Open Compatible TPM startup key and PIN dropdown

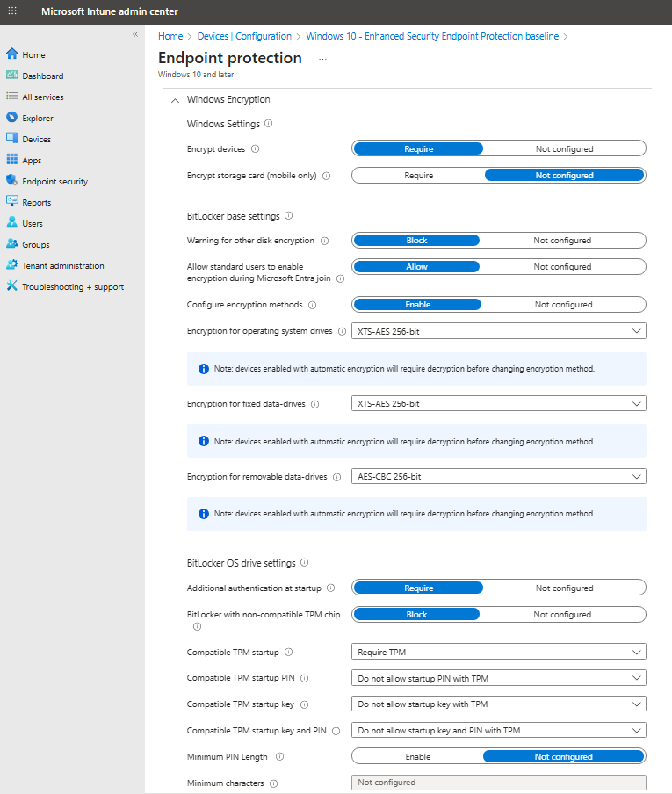click(x=499, y=730)
